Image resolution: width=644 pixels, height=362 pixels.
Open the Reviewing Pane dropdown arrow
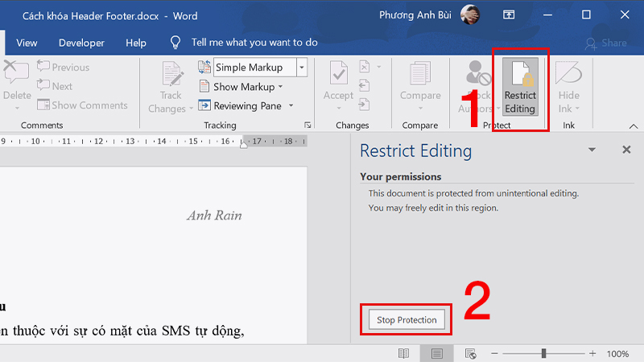tap(291, 105)
